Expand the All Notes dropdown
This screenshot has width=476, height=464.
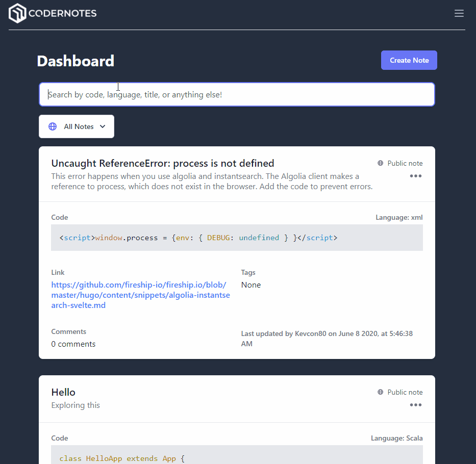tap(77, 126)
